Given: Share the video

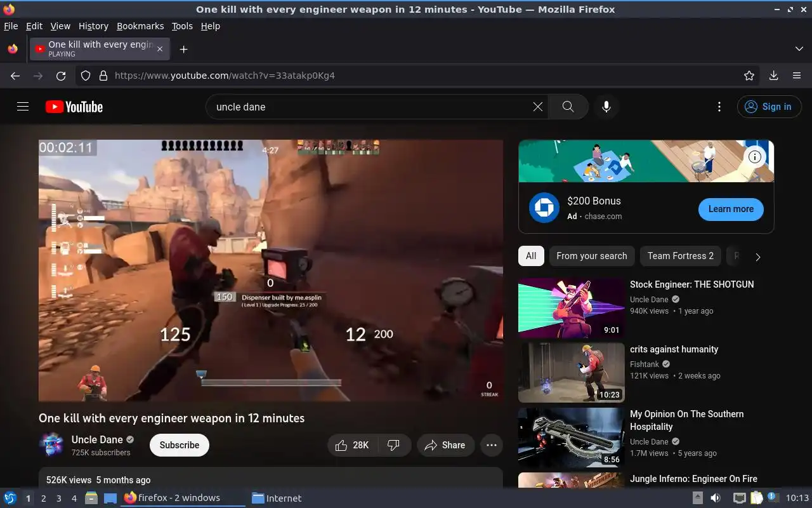Looking at the screenshot, I should point(445,445).
